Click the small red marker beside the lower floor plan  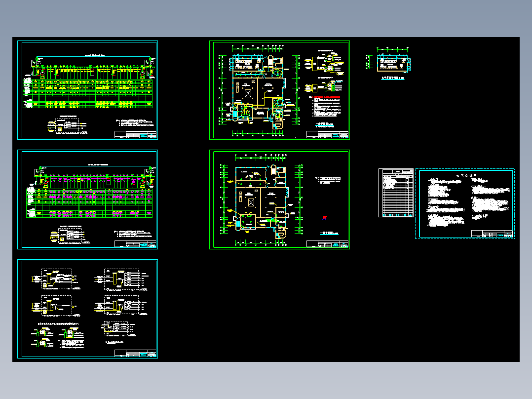325,218
